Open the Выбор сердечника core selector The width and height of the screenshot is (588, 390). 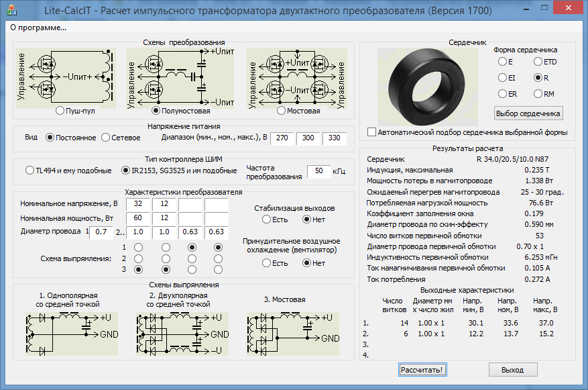click(x=528, y=113)
